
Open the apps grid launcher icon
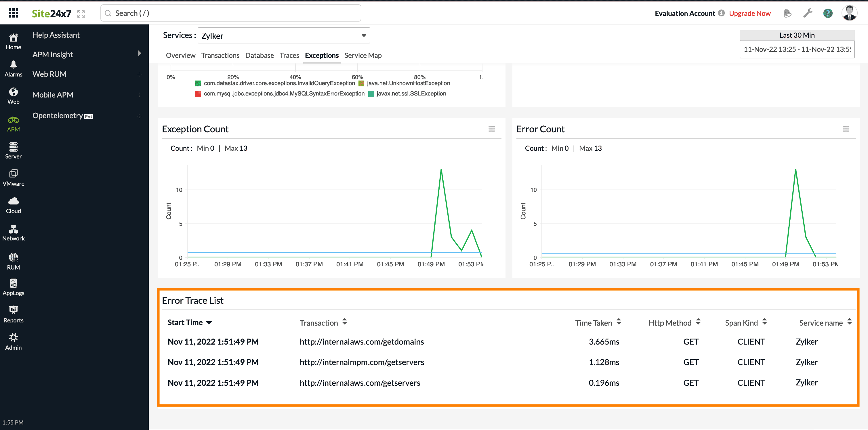[14, 13]
